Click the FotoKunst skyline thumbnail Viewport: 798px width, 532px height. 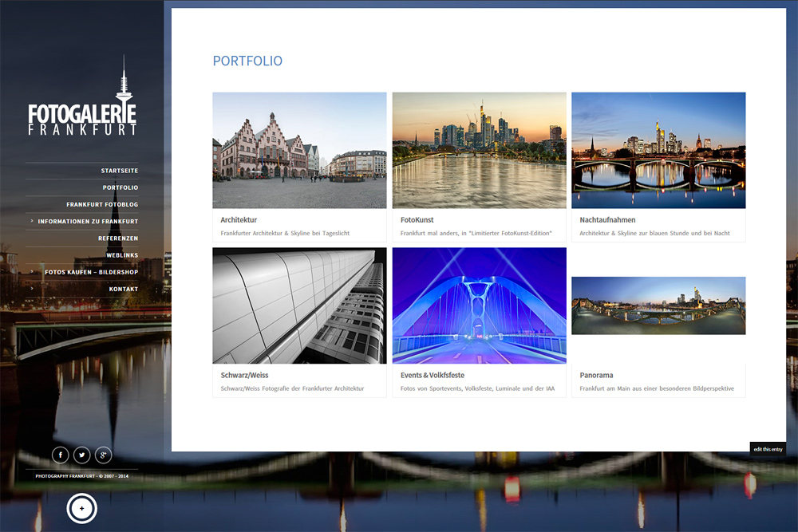point(479,150)
